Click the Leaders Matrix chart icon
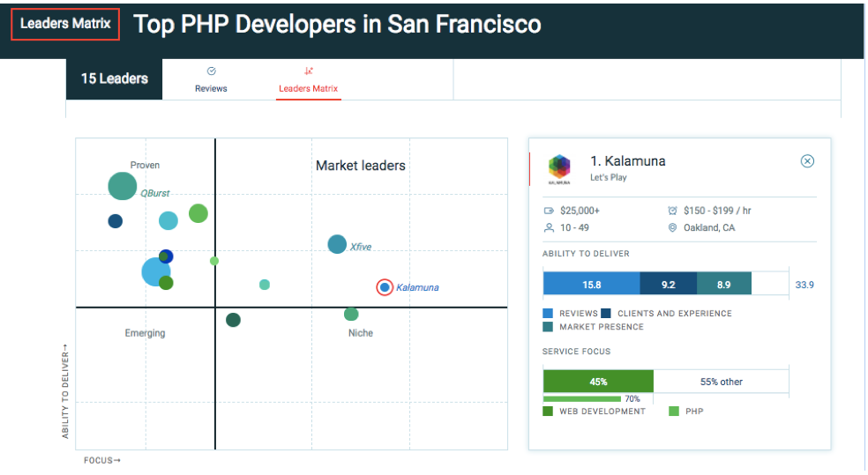 click(309, 71)
